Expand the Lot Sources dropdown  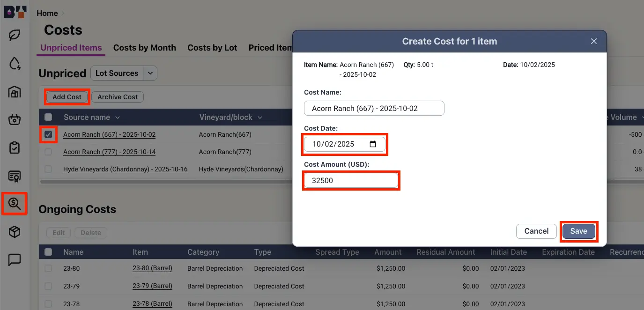(150, 73)
